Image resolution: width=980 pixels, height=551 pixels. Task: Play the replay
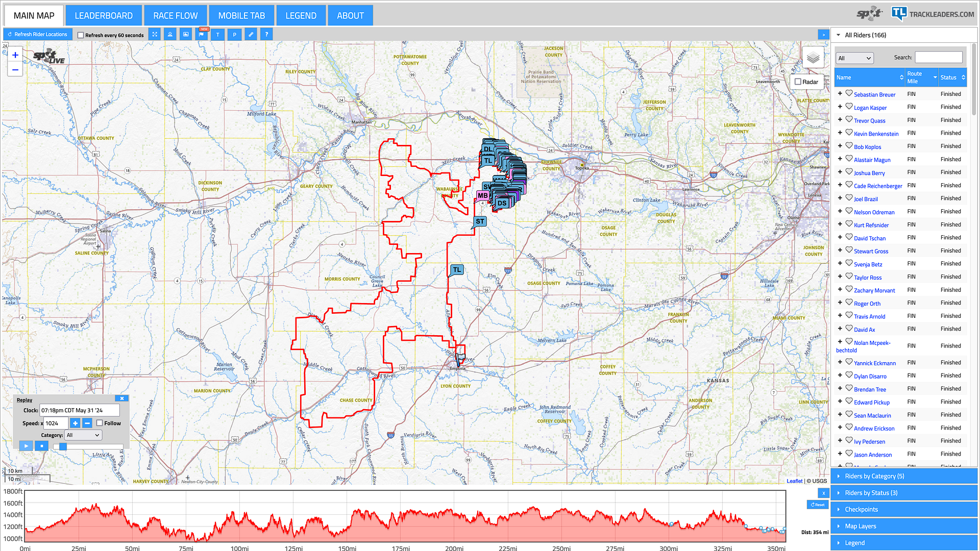coord(26,446)
